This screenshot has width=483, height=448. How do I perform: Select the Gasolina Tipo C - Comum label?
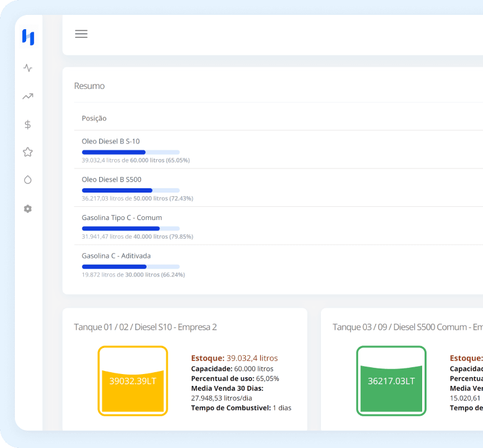click(x=122, y=217)
